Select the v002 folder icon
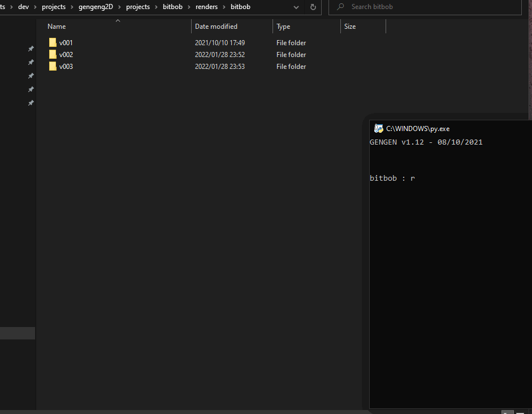Viewport: 532px width, 414px height. [53, 55]
